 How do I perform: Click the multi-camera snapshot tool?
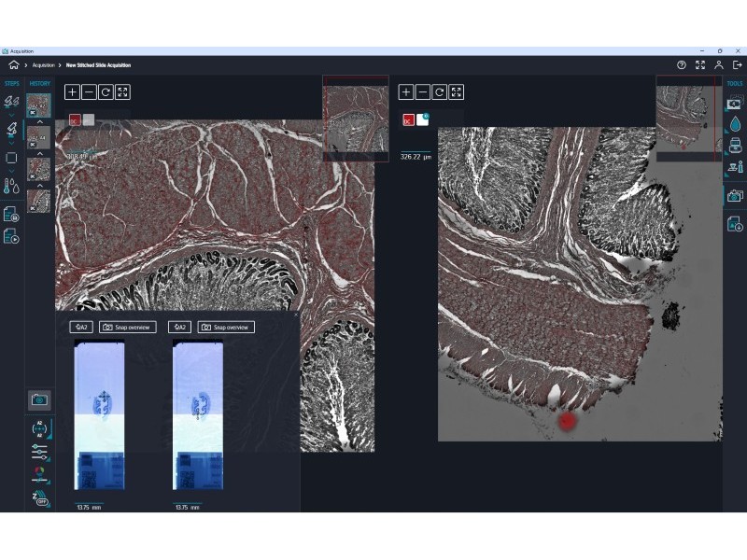735,195
